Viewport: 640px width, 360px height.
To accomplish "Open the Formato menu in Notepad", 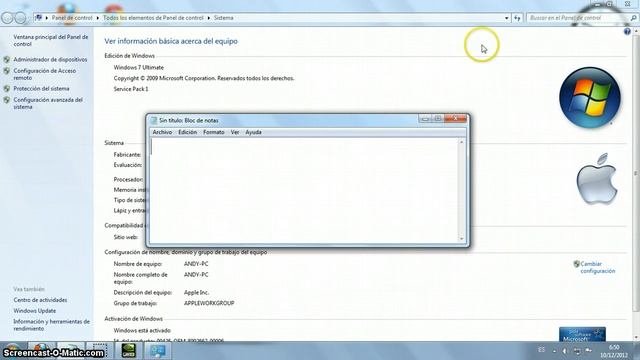I will point(213,132).
